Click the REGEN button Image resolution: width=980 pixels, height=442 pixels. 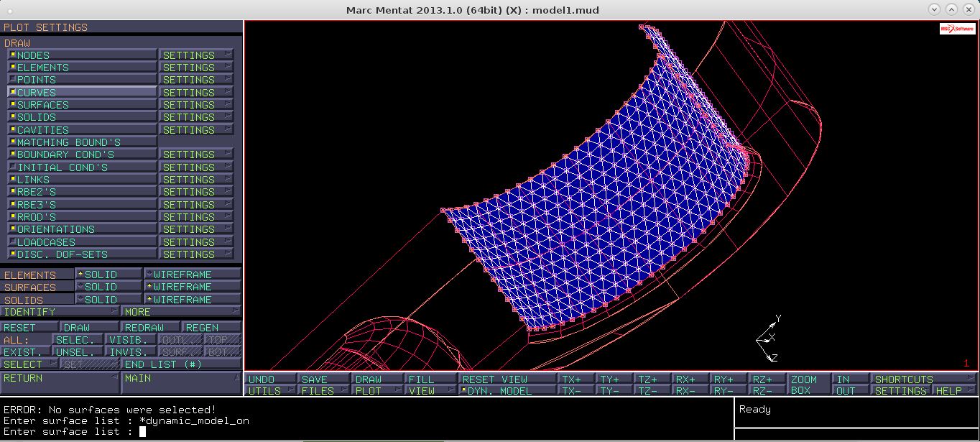(x=211, y=327)
